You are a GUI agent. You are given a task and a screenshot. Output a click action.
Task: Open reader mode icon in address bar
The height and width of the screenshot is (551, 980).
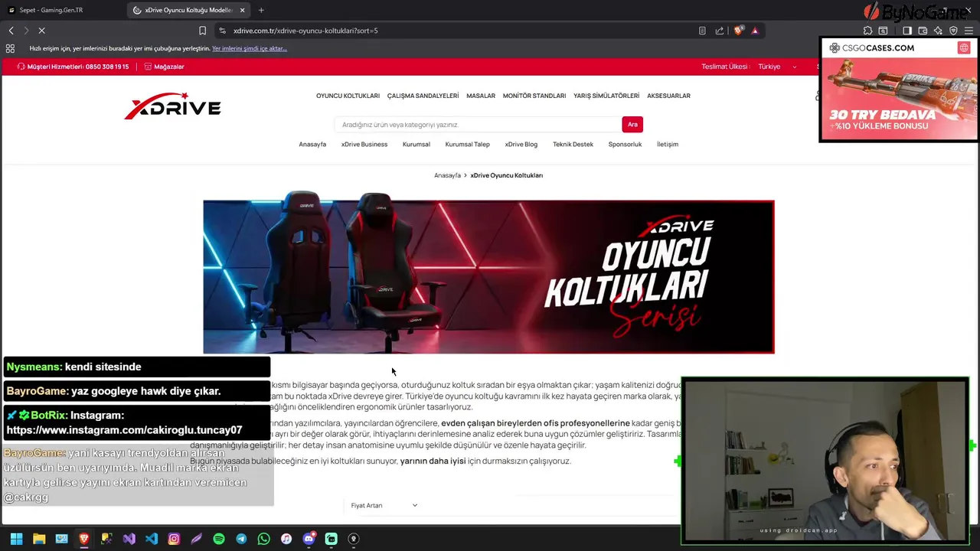click(x=702, y=31)
